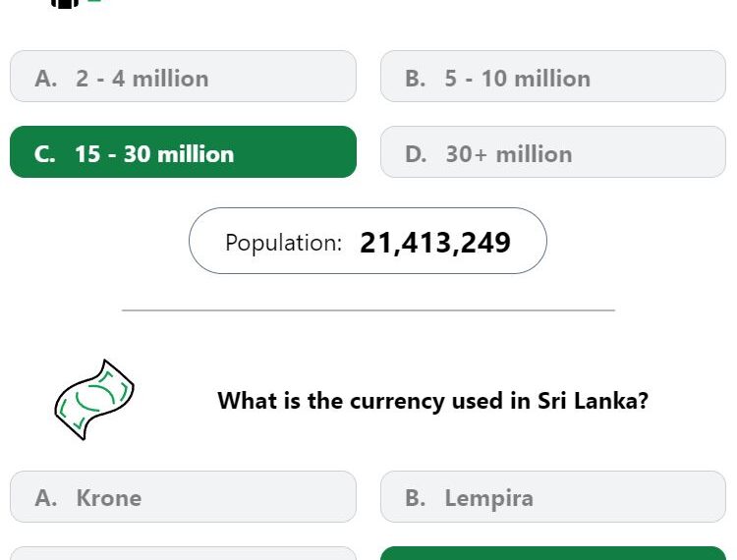Click the population number 21,413,249
This screenshot has width=737, height=560.
434,243
